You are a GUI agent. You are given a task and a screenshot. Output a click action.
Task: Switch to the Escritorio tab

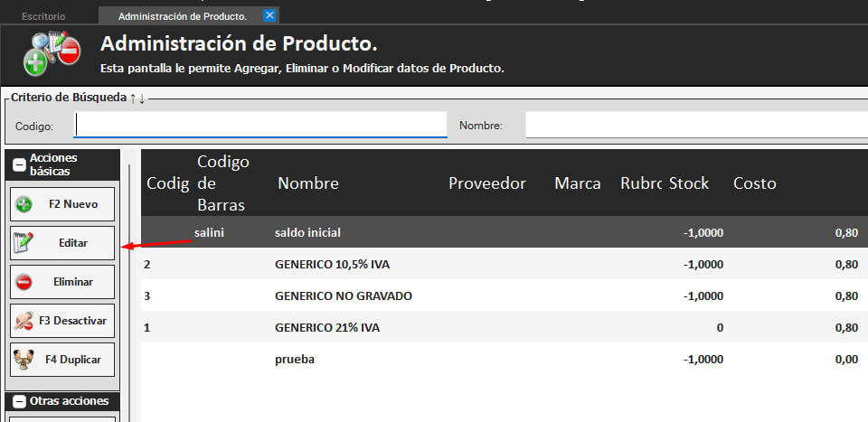point(42,16)
